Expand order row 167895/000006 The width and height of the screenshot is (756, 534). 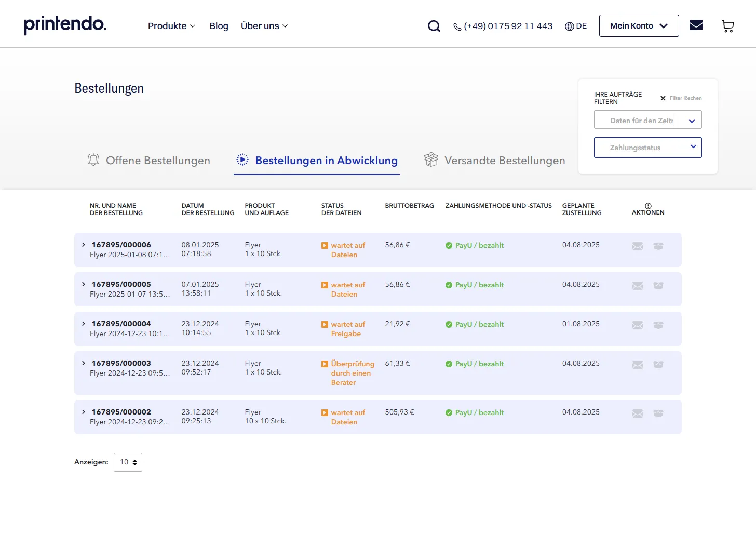click(84, 245)
